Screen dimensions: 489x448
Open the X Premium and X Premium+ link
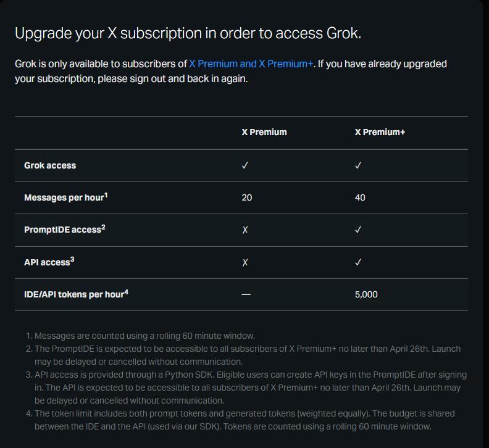[251, 64]
